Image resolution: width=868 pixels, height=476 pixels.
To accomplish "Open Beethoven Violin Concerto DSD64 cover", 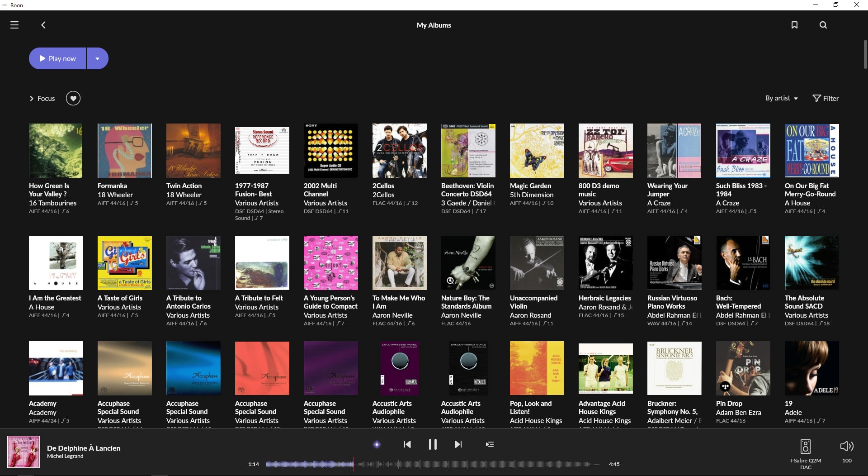I will (468, 151).
